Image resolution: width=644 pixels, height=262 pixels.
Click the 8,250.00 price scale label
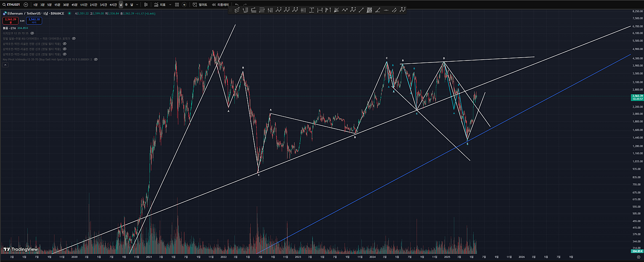pyautogui.click(x=638, y=11)
